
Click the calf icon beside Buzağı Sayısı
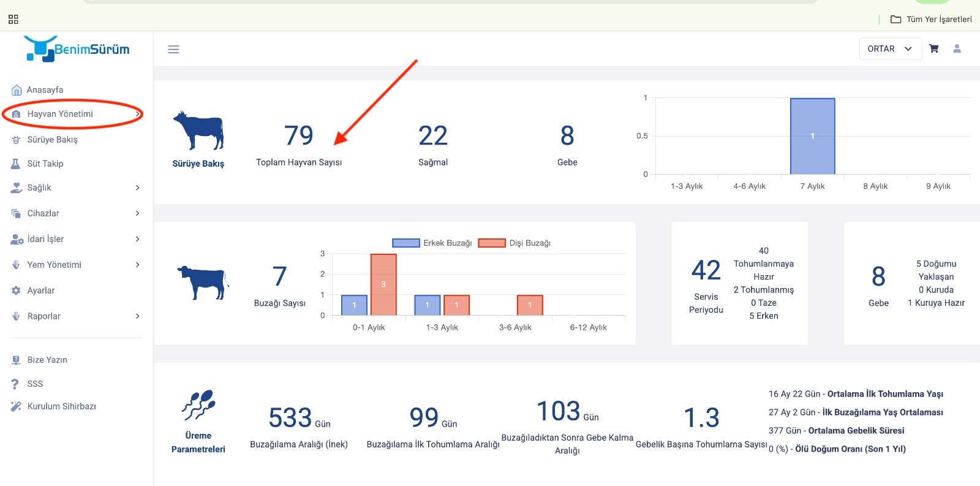(203, 282)
